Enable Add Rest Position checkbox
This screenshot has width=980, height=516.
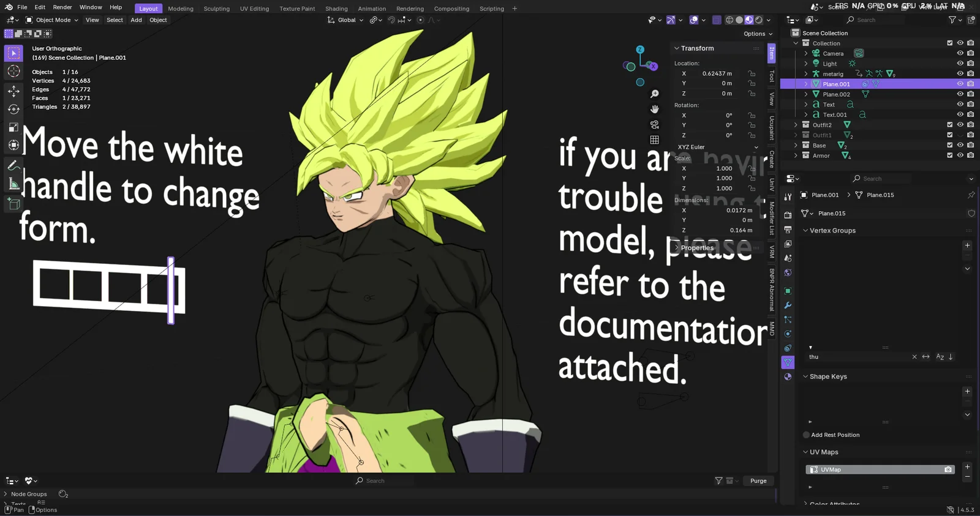(x=806, y=435)
